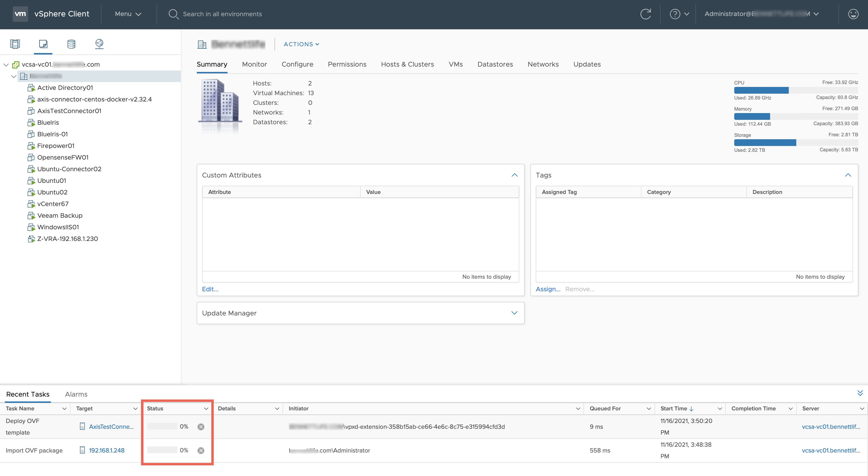
Task: Click the Search in all environments field
Action: [222, 14]
